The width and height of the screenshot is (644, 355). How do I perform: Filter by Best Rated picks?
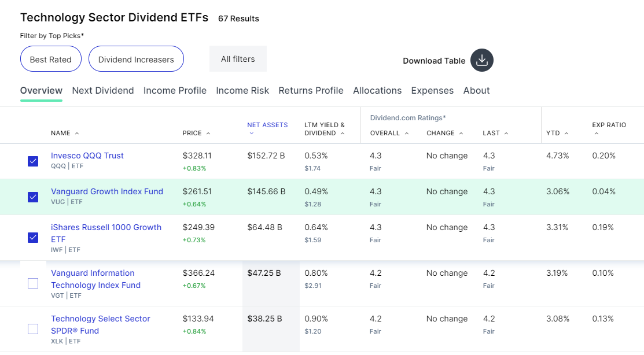click(x=50, y=59)
